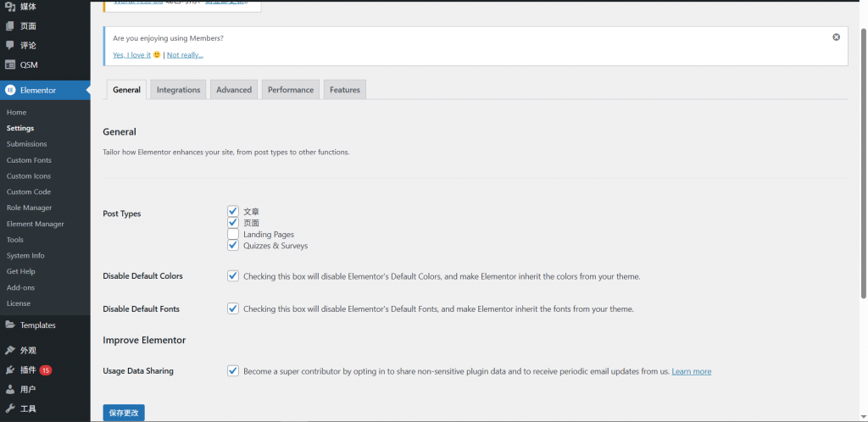Open the Performance tab

point(291,90)
